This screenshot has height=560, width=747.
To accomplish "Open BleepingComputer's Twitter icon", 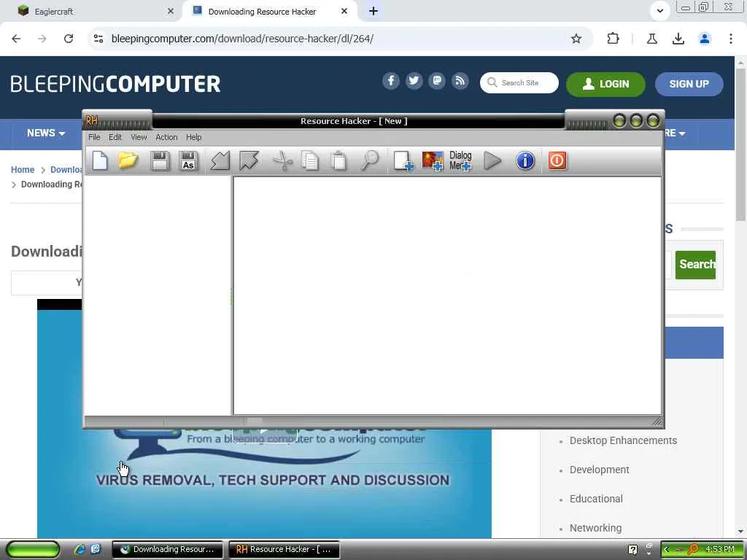I will [414, 81].
